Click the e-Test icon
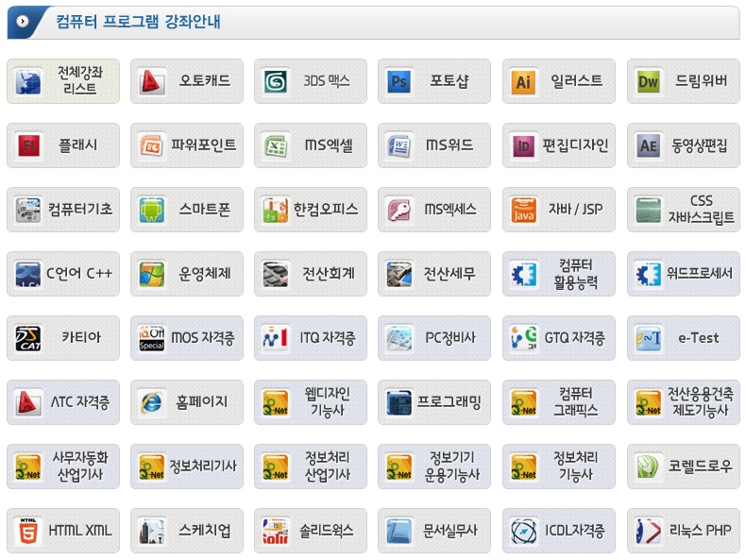 click(649, 338)
